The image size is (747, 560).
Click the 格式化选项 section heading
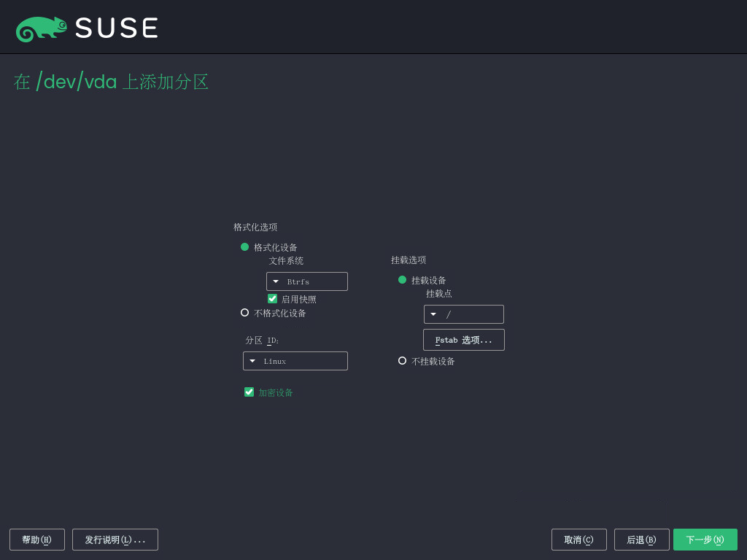pyautogui.click(x=255, y=227)
